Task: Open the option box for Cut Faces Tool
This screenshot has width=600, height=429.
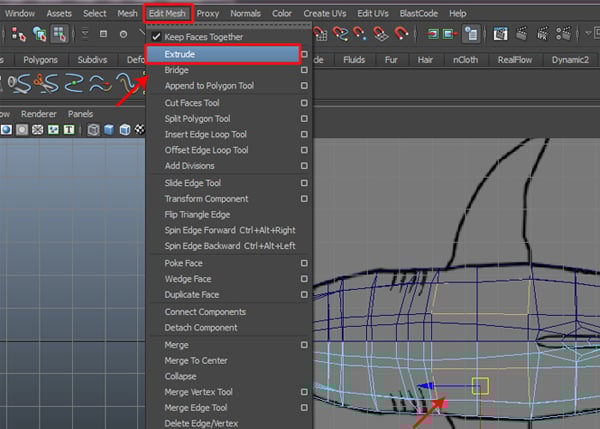Action: (x=303, y=102)
